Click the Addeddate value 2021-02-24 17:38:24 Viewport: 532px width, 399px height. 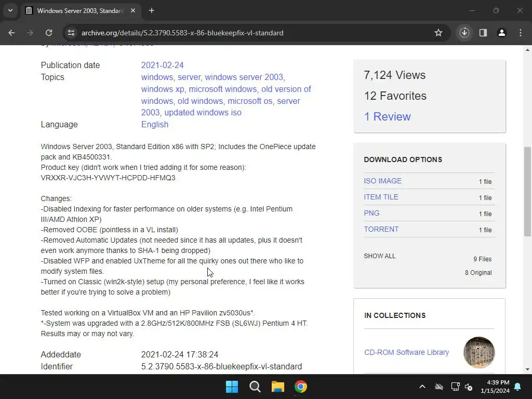point(179,354)
